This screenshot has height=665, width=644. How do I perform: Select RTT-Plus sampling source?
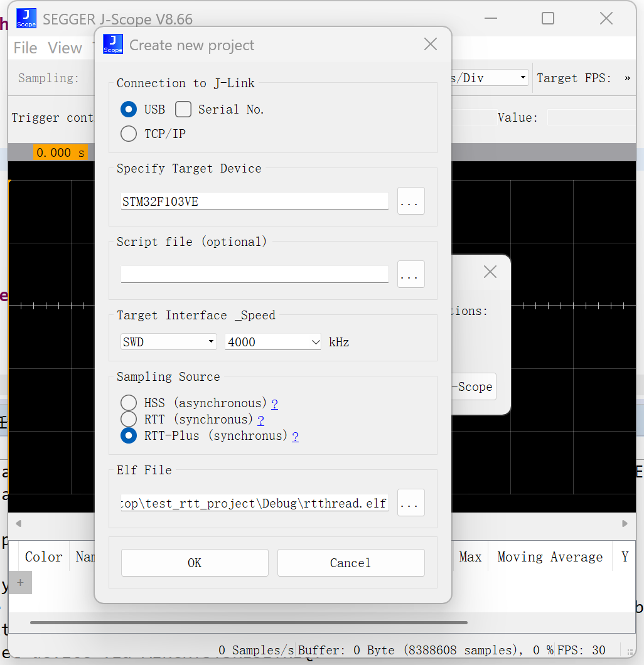tap(129, 435)
